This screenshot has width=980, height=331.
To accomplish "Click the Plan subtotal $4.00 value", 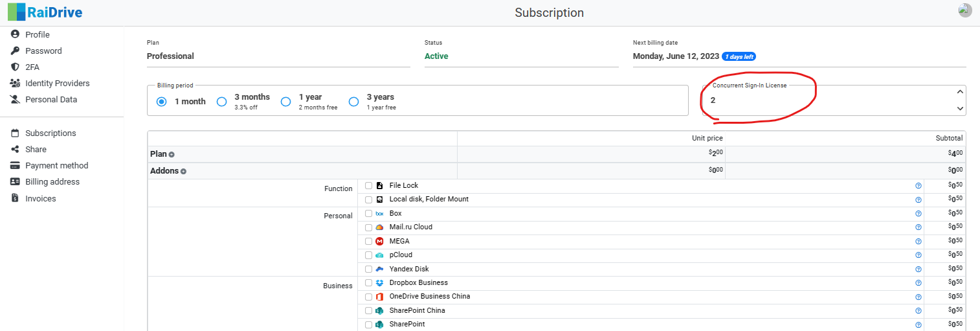I will click(x=955, y=154).
